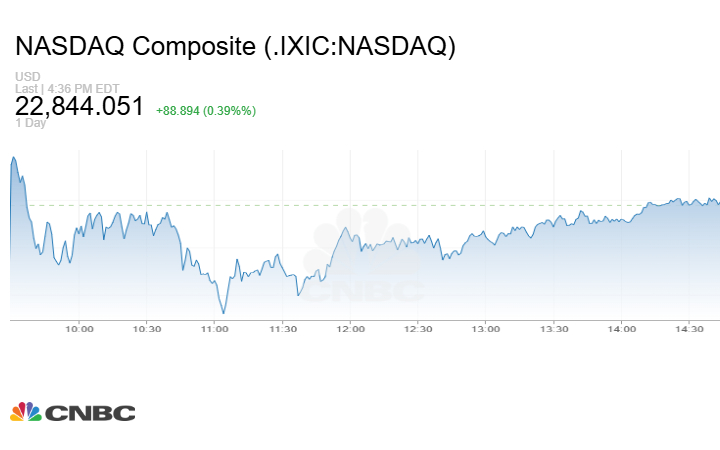
Task: Click the USD currency label
Action: (26, 77)
